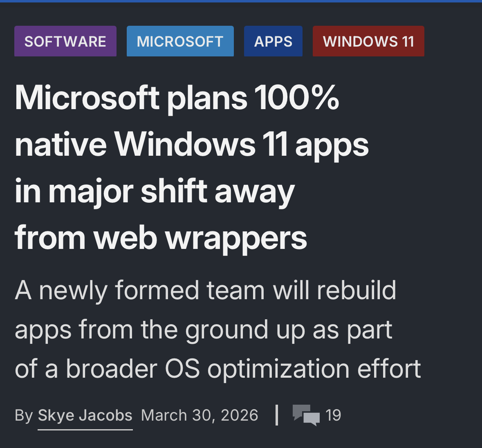Image resolution: width=482 pixels, height=448 pixels.
Task: Click the word "Microsoft" in the headline
Action: [87, 98]
